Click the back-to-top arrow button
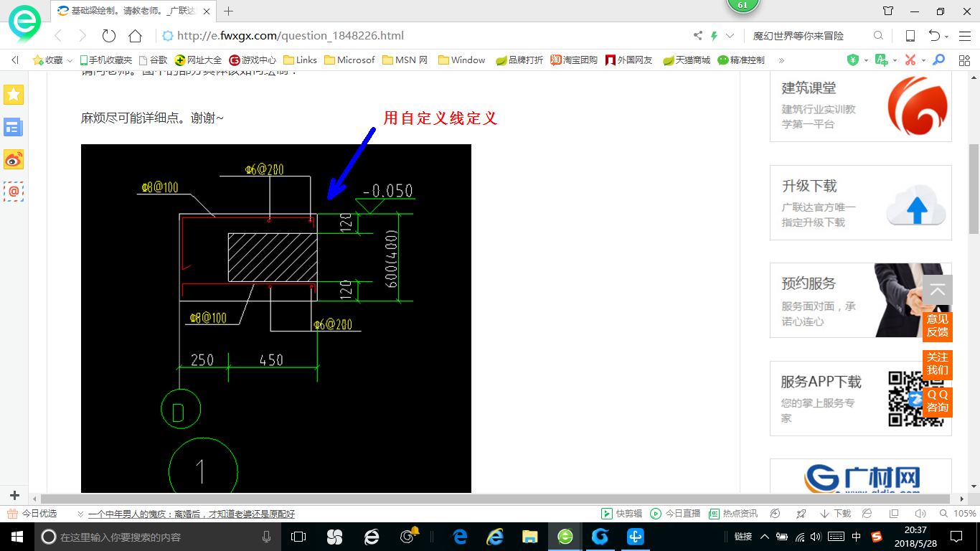The image size is (980, 551). pyautogui.click(x=938, y=291)
